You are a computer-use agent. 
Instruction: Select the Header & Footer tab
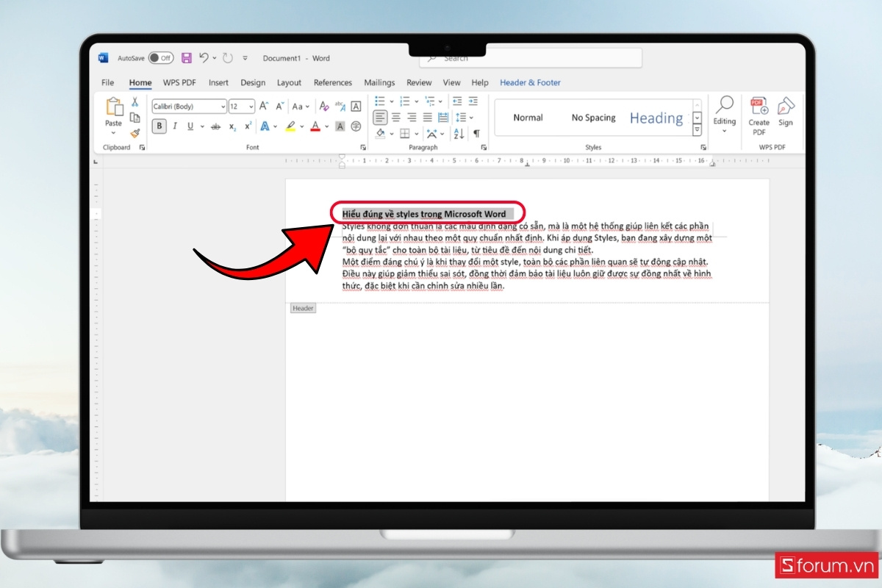point(530,82)
